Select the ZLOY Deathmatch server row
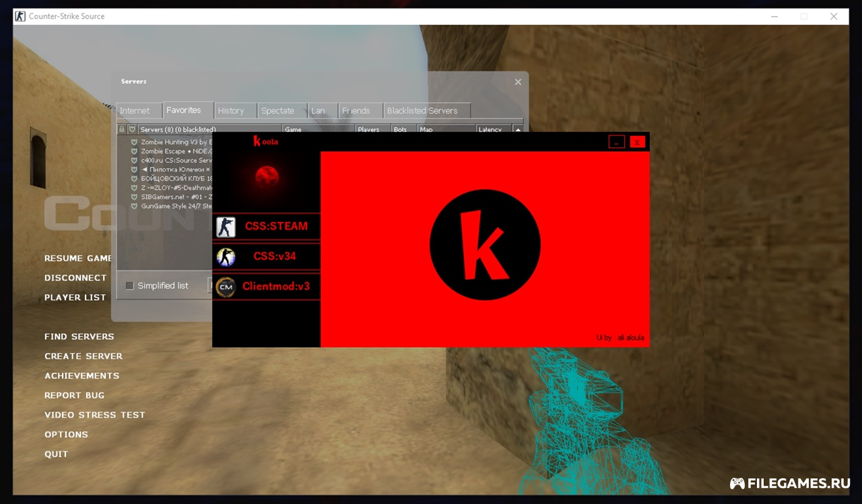The width and height of the screenshot is (862, 504). click(166, 188)
